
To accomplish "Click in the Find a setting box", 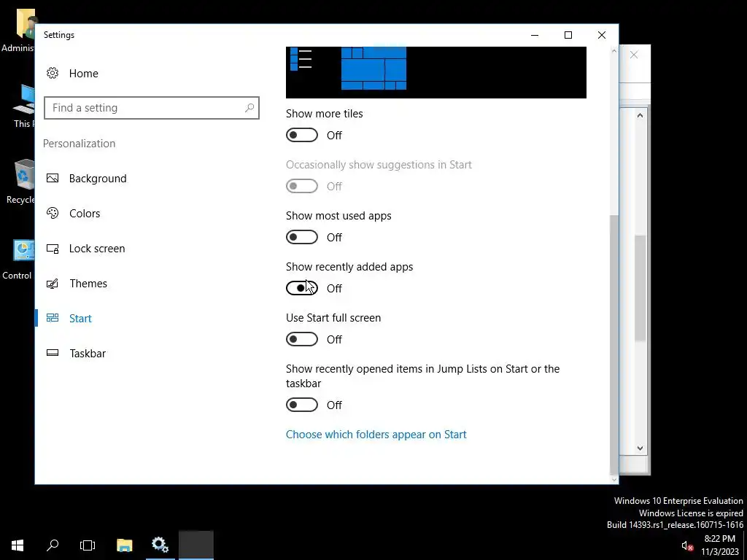I will (152, 108).
